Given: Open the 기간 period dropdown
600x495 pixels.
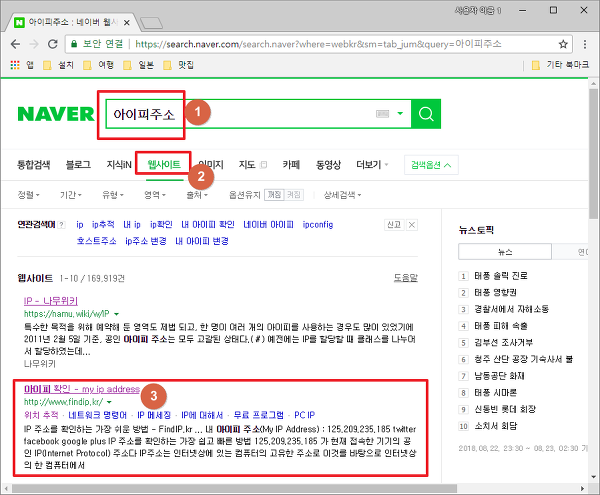Looking at the screenshot, I should pos(71,195).
